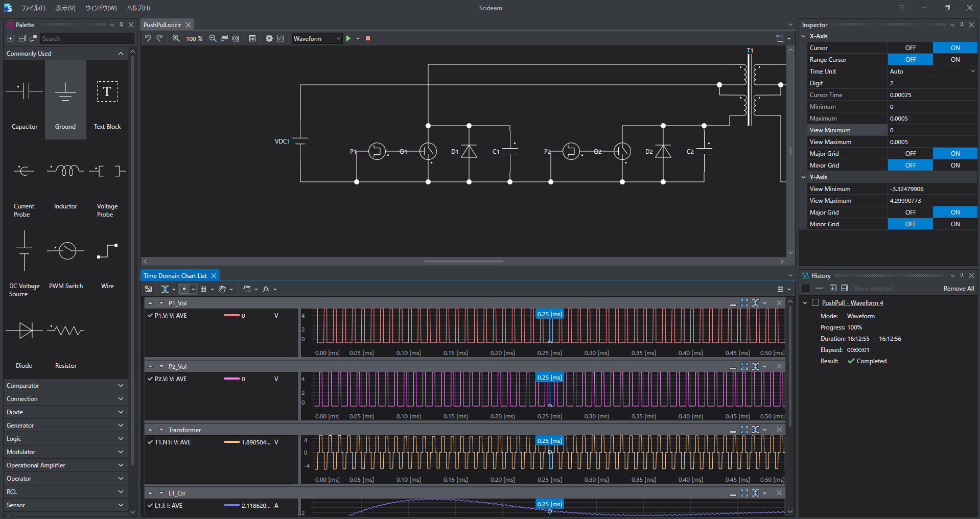Viewport: 980px width, 519px height.
Task: Zoom out on the circuit editor
Action: [x=213, y=38]
